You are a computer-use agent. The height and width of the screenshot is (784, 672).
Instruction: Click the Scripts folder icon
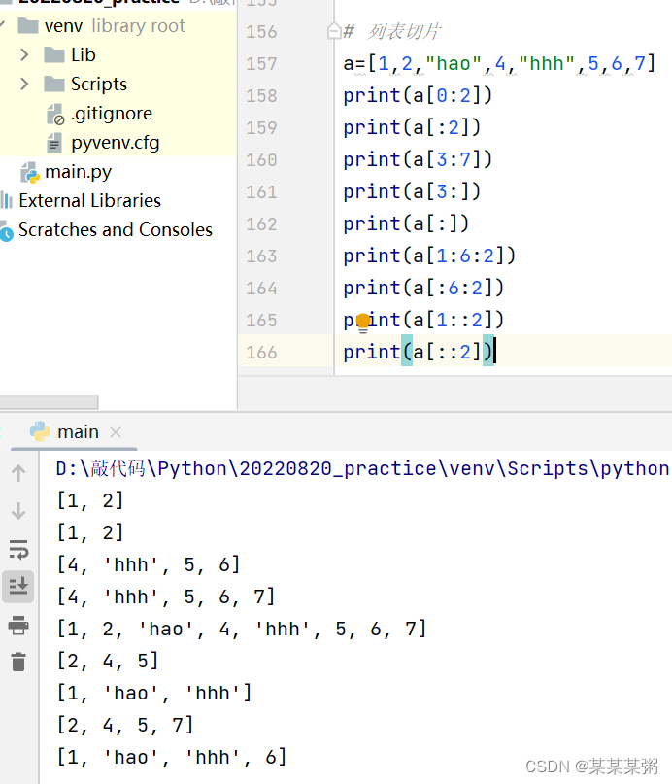(x=54, y=84)
